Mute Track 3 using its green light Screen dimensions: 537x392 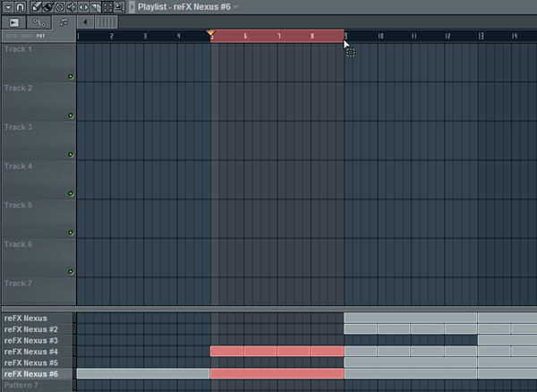pyautogui.click(x=71, y=155)
